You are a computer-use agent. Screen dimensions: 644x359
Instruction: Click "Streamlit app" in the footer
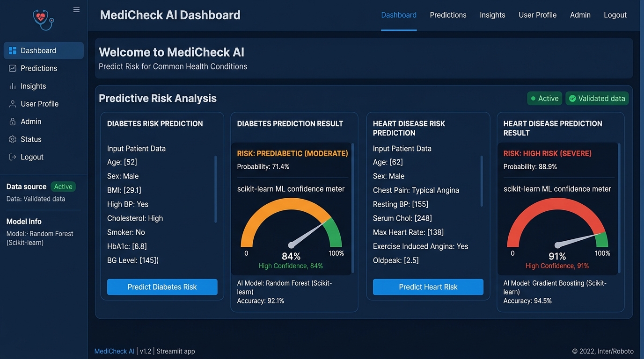176,351
